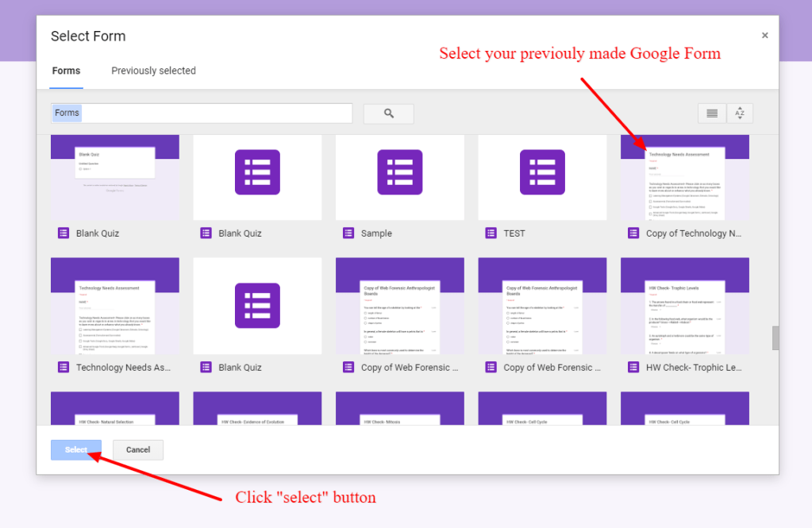Viewport: 812px width, 528px height.
Task: Click the search magnifier button
Action: pyautogui.click(x=388, y=114)
